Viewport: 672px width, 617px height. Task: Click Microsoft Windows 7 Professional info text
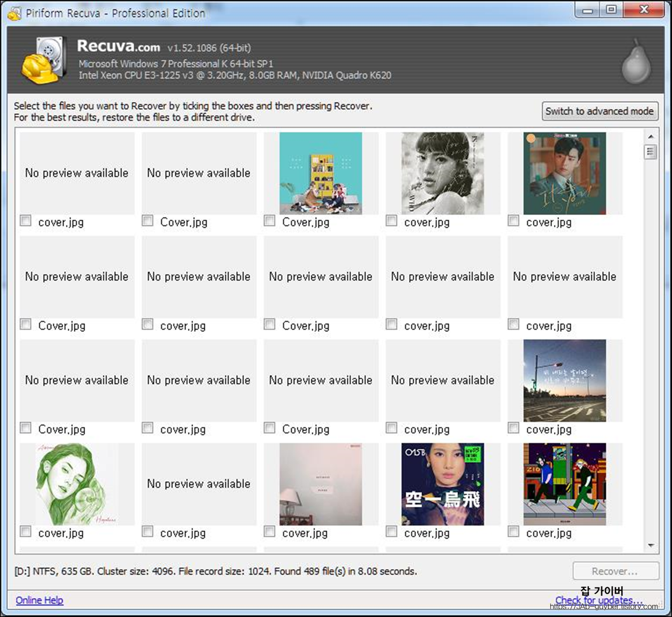[x=176, y=63]
